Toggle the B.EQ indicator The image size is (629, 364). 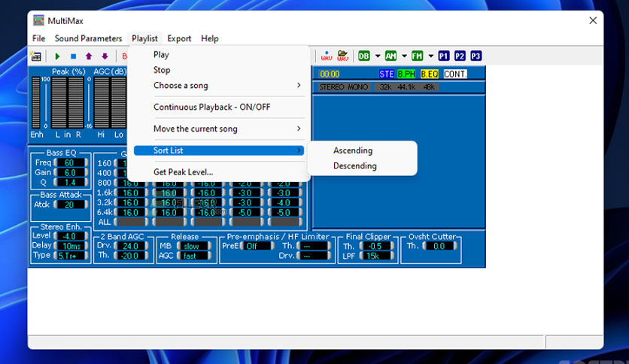[x=429, y=74]
